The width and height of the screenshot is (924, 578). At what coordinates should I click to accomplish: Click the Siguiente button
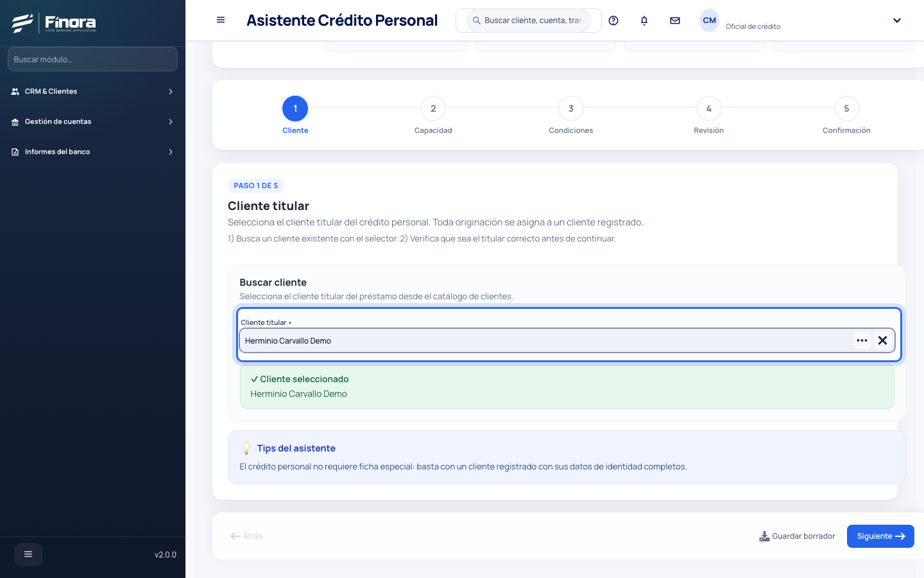(880, 536)
